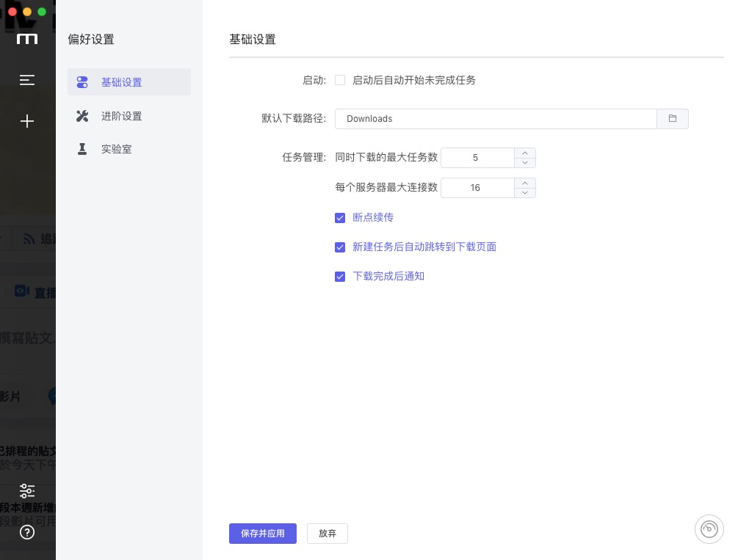Enable 启动后自动开始未完成任务 checkbox

340,80
